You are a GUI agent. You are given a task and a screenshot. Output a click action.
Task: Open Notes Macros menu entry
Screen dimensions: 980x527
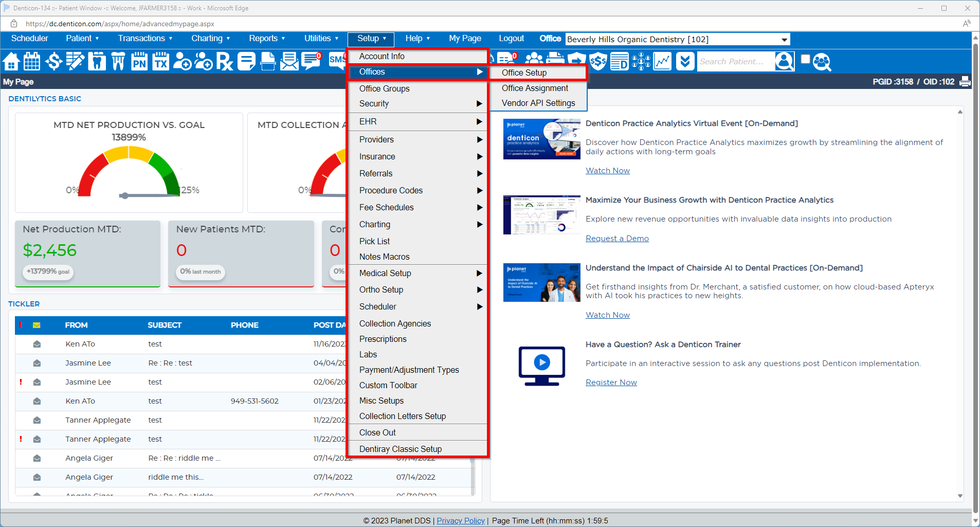pos(418,257)
